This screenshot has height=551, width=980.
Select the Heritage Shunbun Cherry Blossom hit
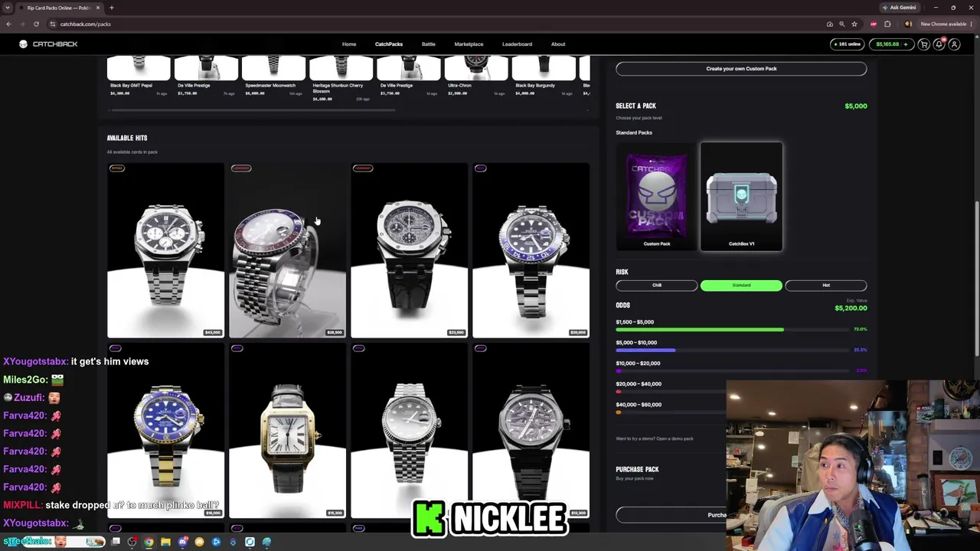341,80
